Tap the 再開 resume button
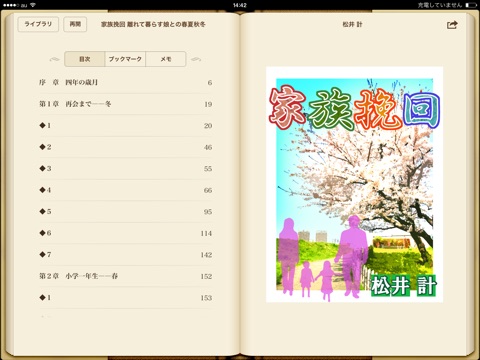Viewport: 480px width, 360px height. click(75, 24)
